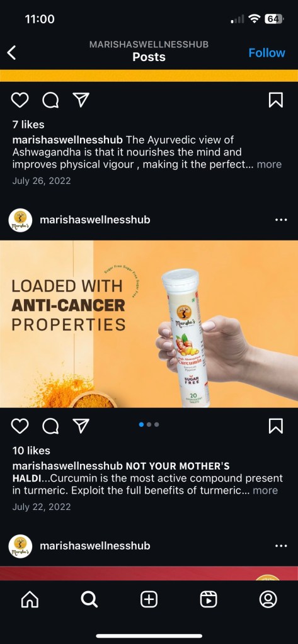Go to the Home feed tab

click(x=30, y=600)
